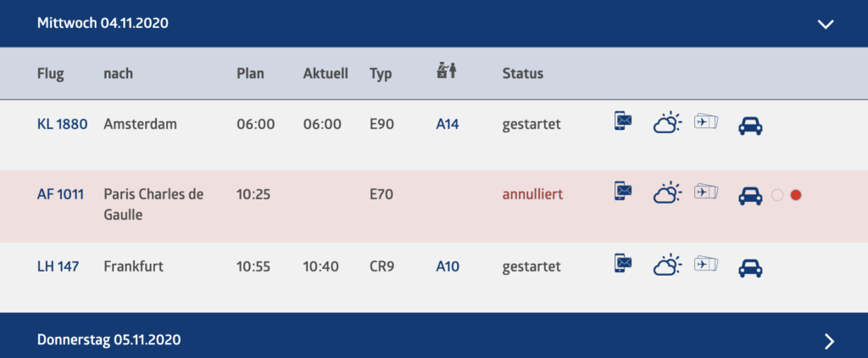Click gate A14 link
The image size is (868, 358).
point(448,124)
